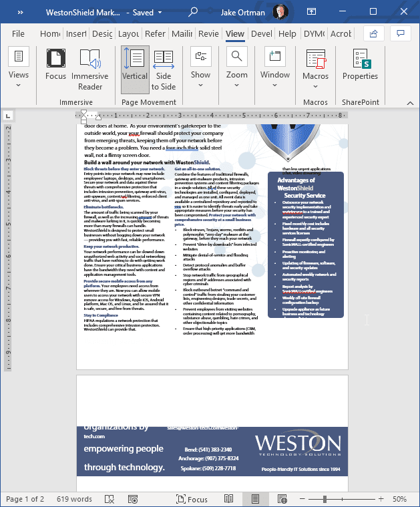Click the tab stop selector on ruler
Viewport: 420px width, 507px height.
8,116
